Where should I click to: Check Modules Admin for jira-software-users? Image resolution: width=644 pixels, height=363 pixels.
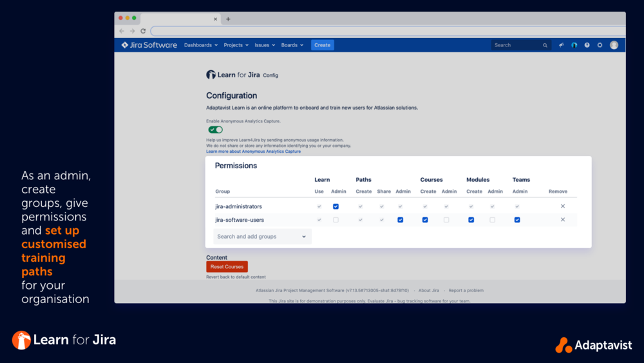click(493, 220)
